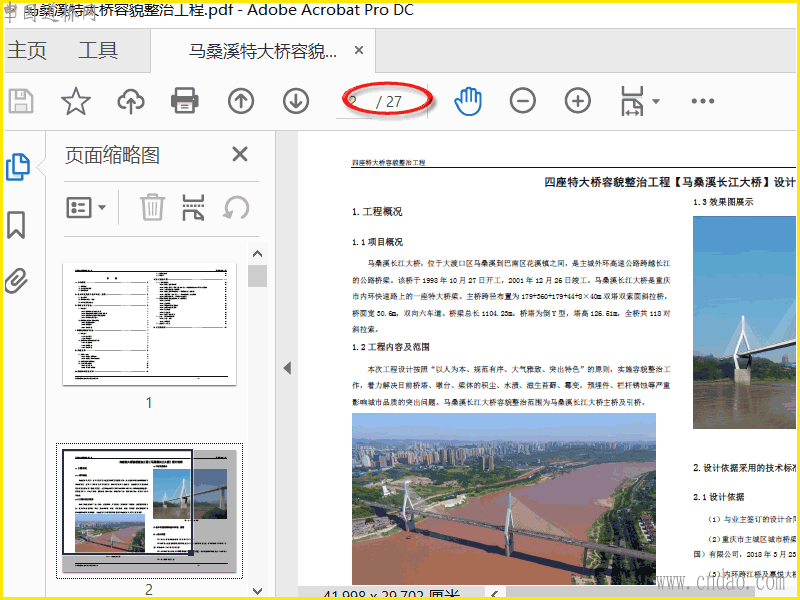800x600 pixels.
Task: Go to next page with down arrow
Action: pyautogui.click(x=295, y=101)
